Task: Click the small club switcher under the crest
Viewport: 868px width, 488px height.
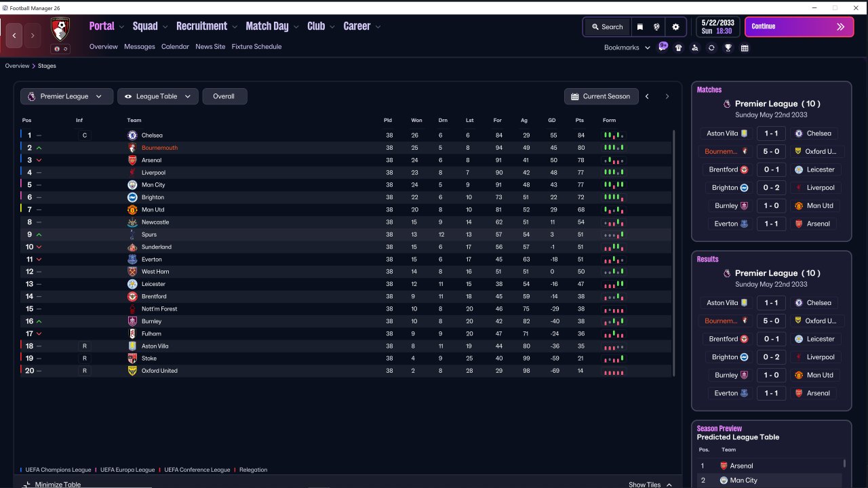Action: pyautogui.click(x=61, y=49)
